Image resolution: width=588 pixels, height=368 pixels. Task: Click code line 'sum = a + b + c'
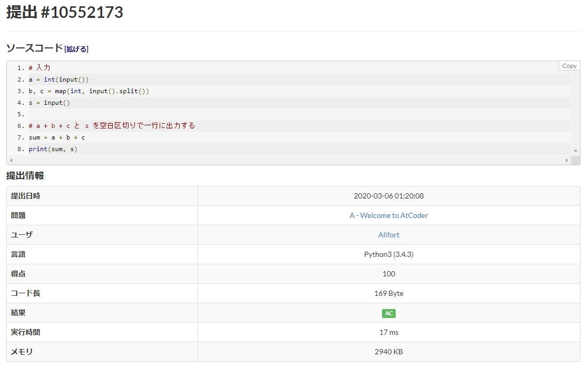tap(57, 137)
